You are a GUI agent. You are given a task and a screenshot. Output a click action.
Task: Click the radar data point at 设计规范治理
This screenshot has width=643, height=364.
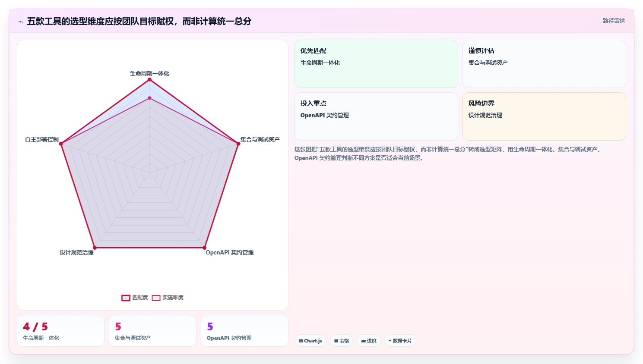click(x=95, y=248)
